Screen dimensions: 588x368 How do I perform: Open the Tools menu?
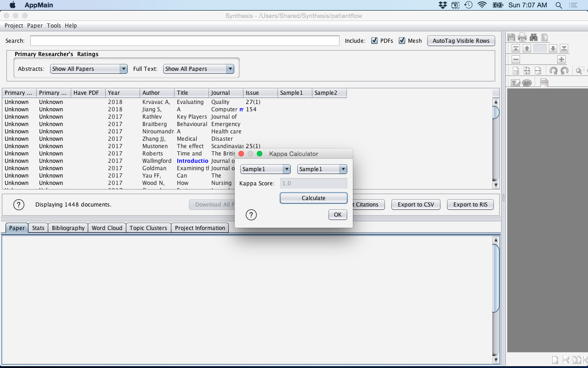click(54, 26)
